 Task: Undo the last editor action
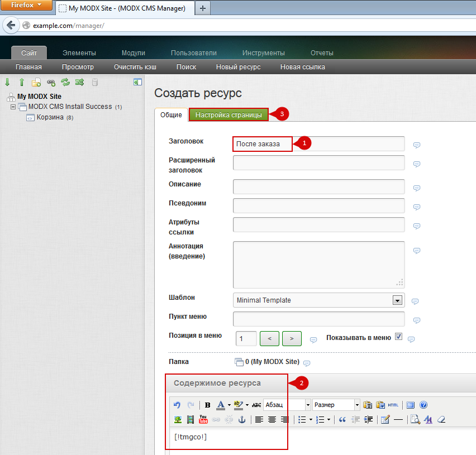[x=177, y=405]
